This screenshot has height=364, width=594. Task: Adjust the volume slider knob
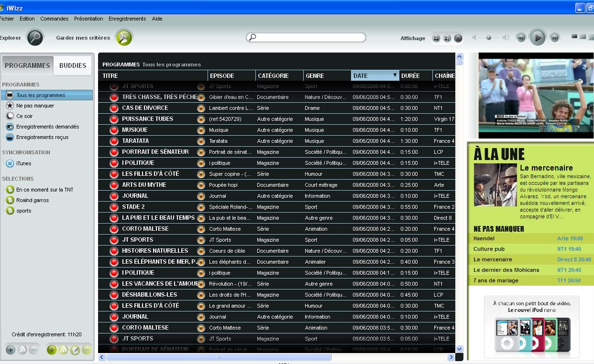[489, 38]
